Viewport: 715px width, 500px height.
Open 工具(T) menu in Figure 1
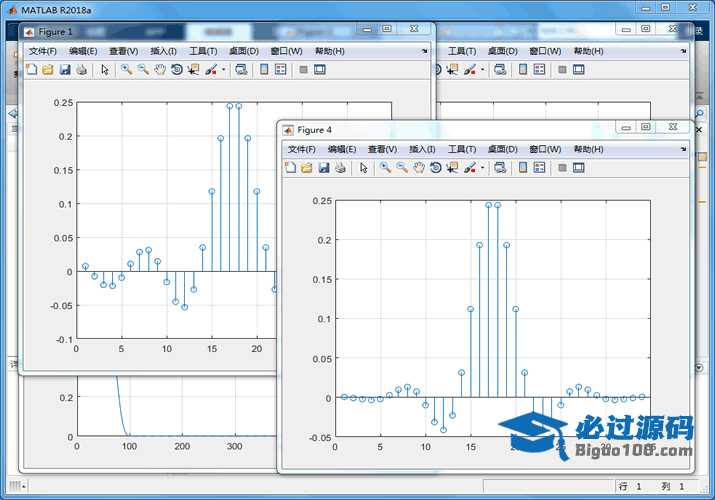point(203,51)
